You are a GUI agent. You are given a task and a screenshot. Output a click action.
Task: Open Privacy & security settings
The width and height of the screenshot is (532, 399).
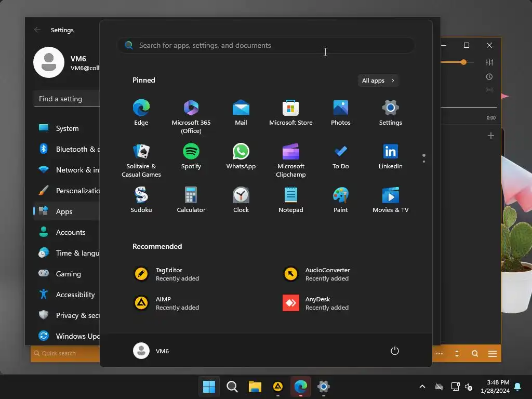coord(67,315)
